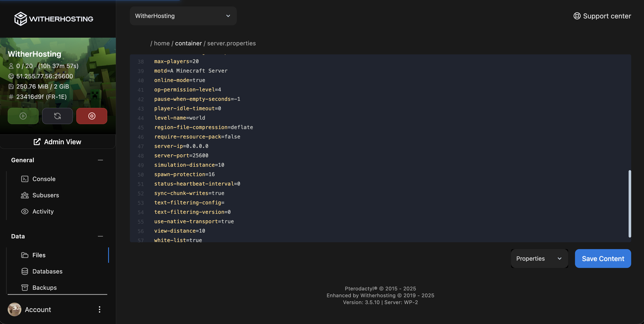The width and height of the screenshot is (644, 324).
Task: Place cursor on server-port=25600 line
Action: tap(181, 156)
